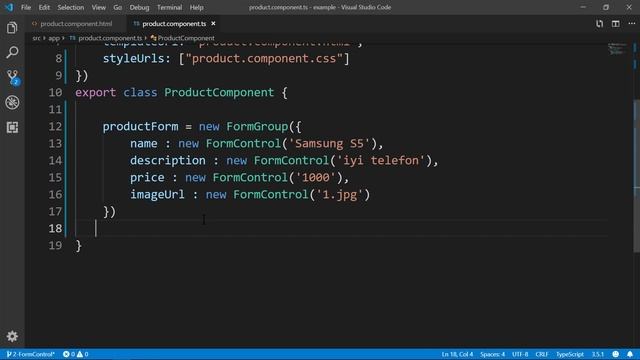Open the Edit menu
This screenshot has width=640, height=360.
[44, 7]
